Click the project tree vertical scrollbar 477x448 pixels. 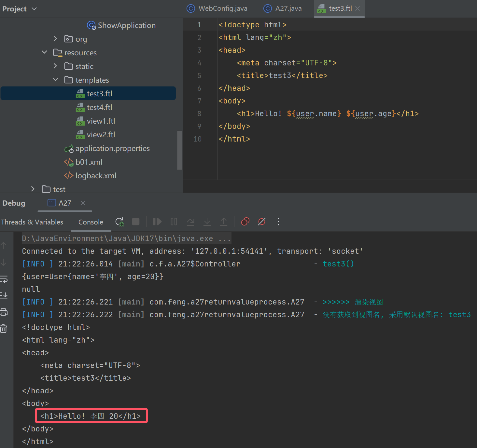(x=180, y=150)
